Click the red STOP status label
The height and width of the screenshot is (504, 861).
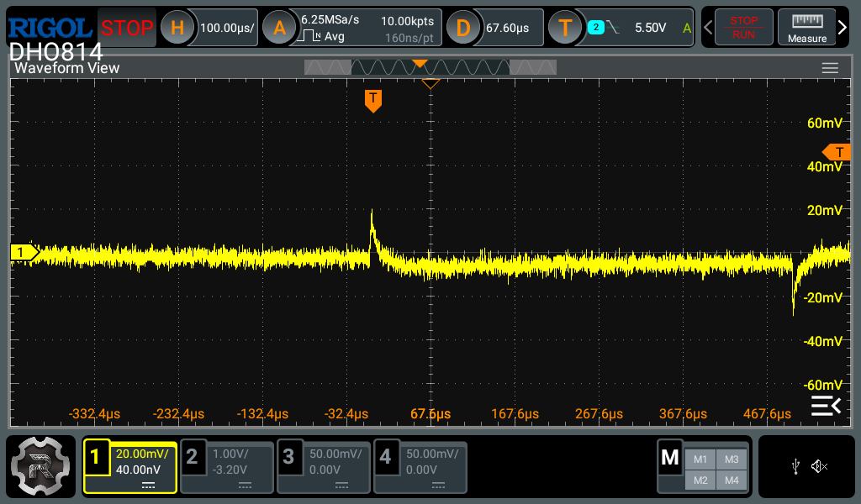[x=127, y=28]
